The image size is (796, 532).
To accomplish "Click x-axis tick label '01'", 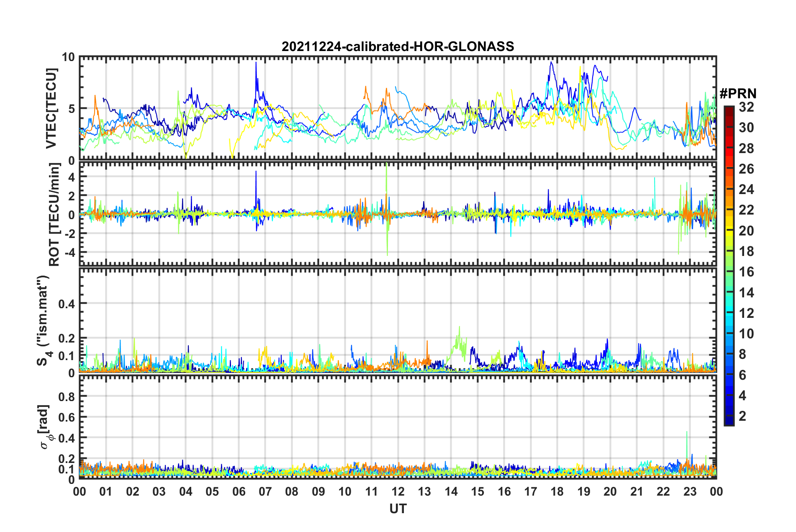I will [106, 491].
